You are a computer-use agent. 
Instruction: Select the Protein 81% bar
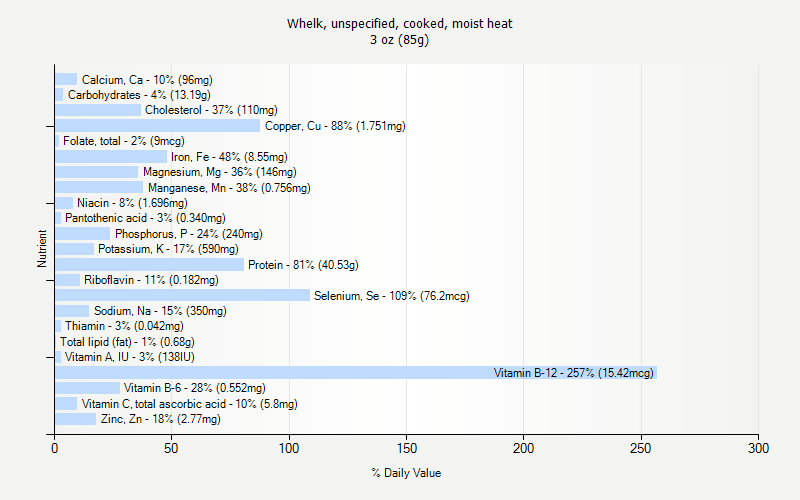point(149,264)
